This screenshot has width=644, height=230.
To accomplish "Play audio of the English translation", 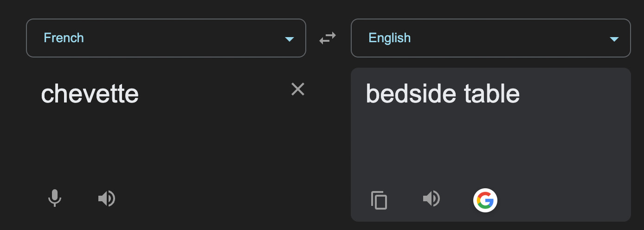I will pyautogui.click(x=431, y=198).
